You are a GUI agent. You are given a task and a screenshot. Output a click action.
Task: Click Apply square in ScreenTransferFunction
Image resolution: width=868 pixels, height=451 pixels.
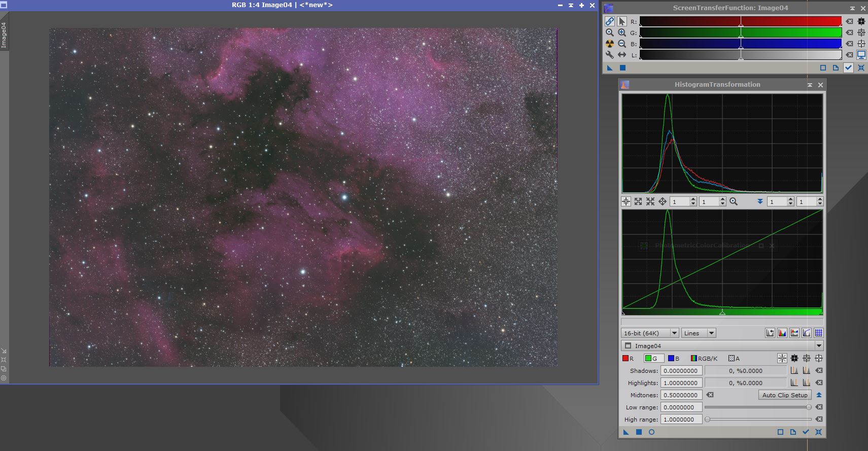[x=623, y=68]
